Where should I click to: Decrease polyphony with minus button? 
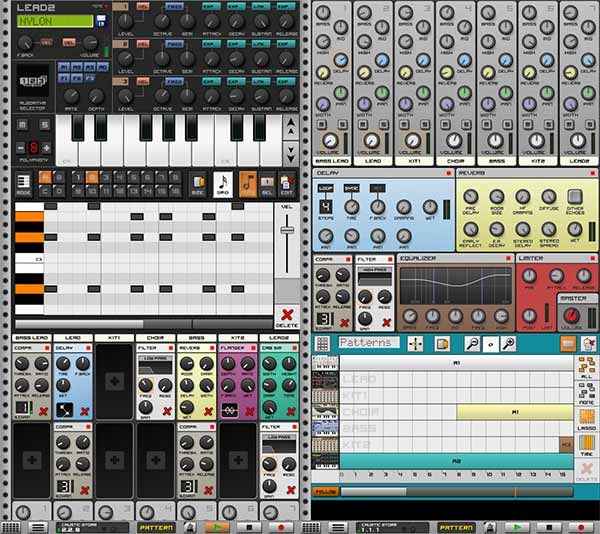[21, 148]
